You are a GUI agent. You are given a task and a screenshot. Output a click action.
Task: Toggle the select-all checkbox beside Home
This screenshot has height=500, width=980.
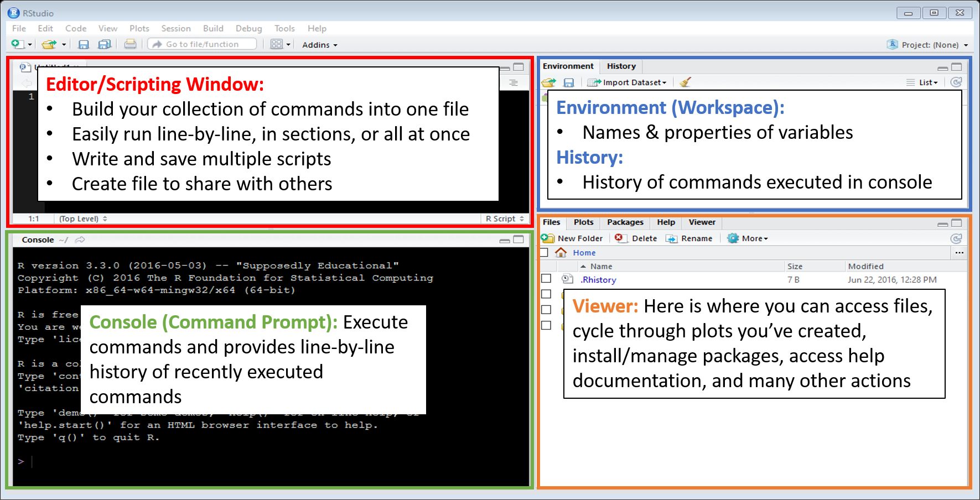(x=544, y=253)
